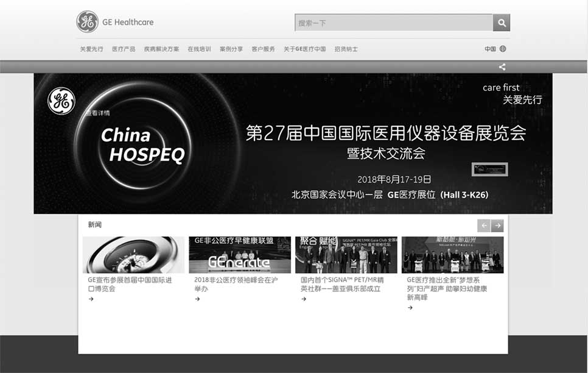
Task: Open the 客户服务 menu item
Action: pyautogui.click(x=263, y=49)
